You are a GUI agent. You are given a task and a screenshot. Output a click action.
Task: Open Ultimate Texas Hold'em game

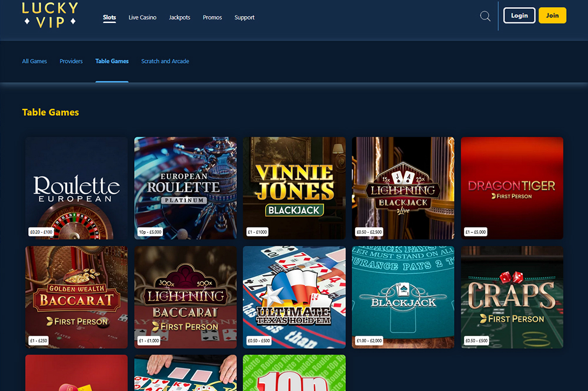pos(294,297)
